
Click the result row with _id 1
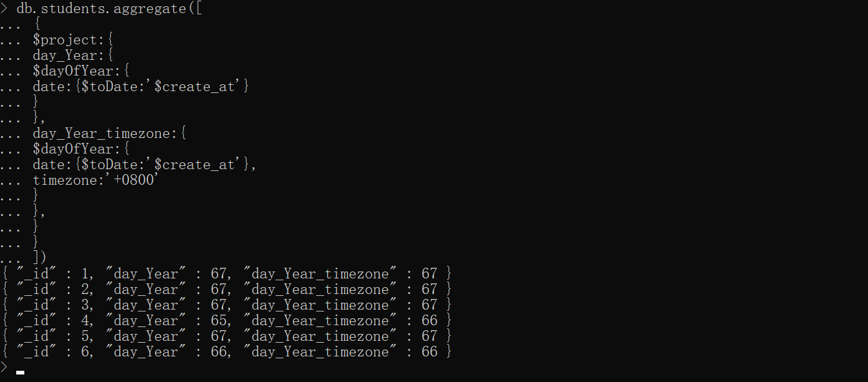pos(227,274)
